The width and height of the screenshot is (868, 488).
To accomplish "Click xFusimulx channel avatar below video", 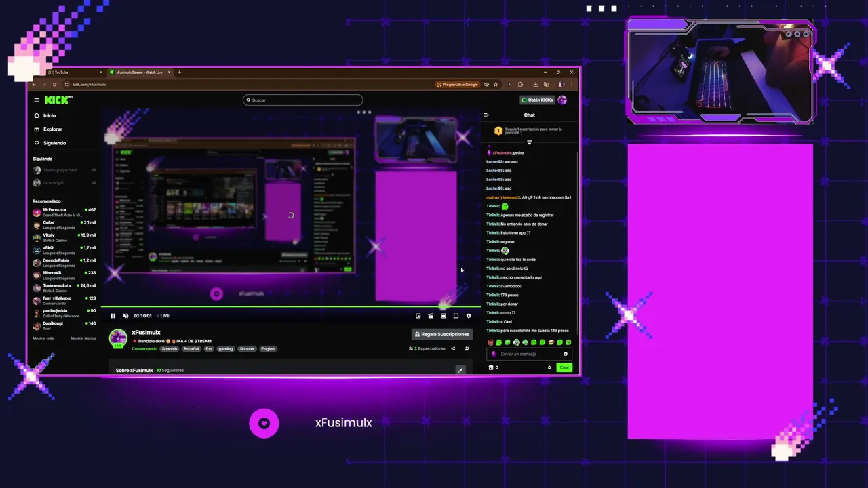I will pyautogui.click(x=118, y=338).
